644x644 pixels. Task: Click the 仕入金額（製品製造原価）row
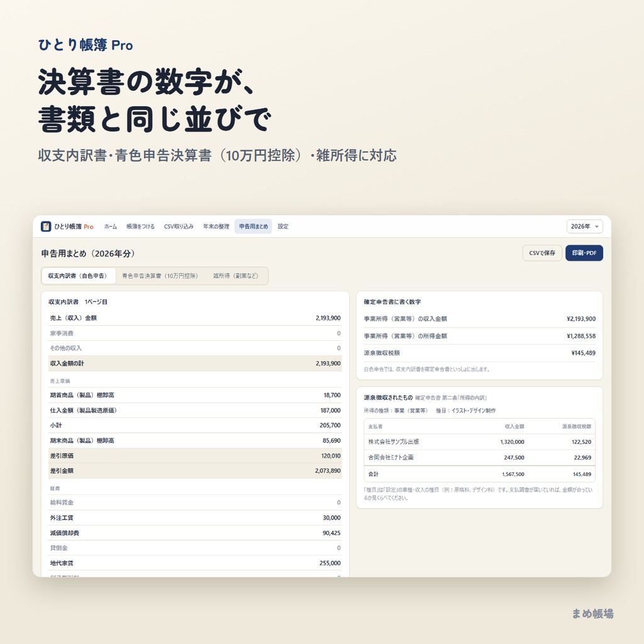pyautogui.click(x=195, y=410)
